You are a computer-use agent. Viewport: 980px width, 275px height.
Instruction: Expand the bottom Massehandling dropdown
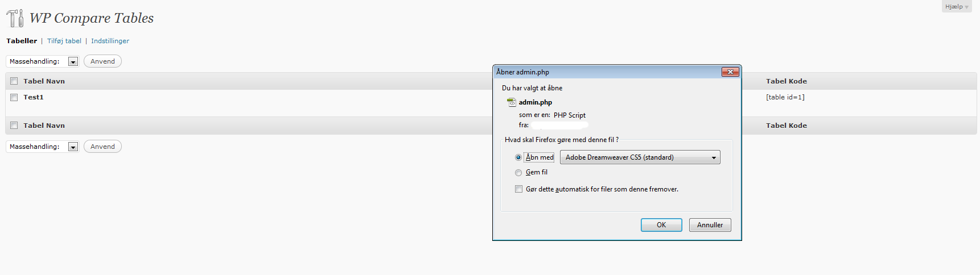tap(42, 147)
